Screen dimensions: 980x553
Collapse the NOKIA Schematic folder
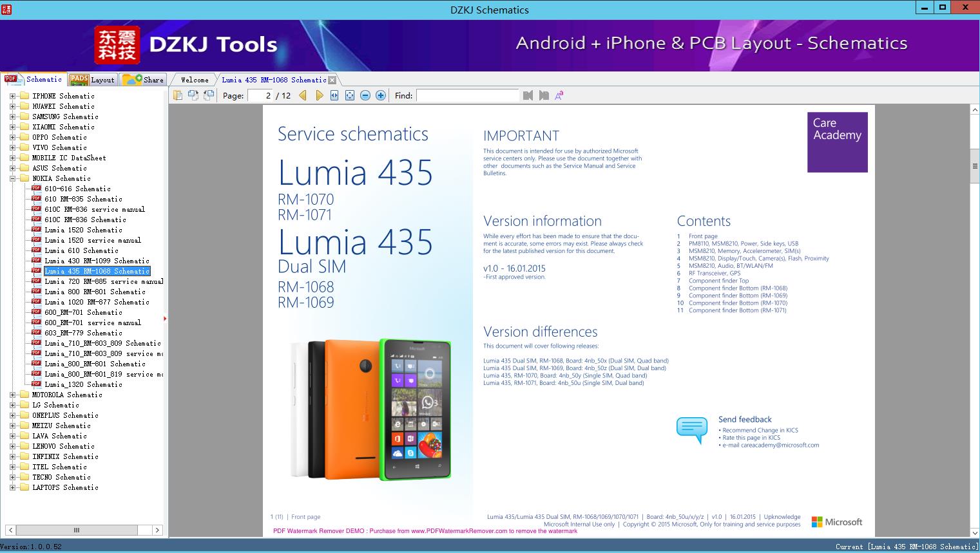coord(12,178)
